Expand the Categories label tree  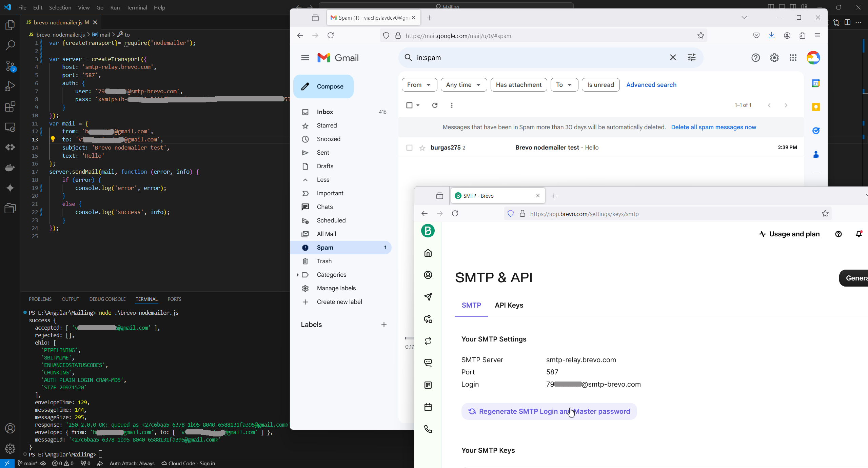pos(297,275)
